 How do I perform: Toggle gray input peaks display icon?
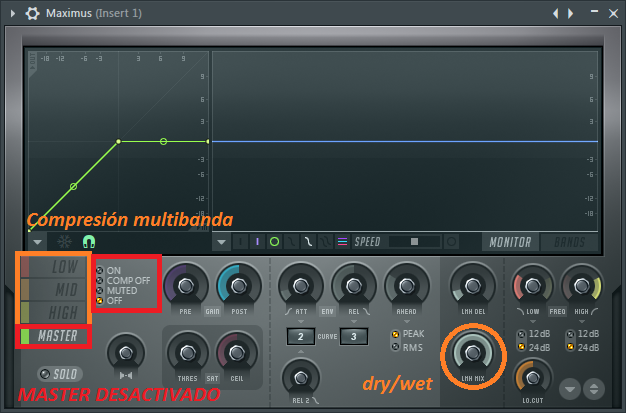pos(240,242)
